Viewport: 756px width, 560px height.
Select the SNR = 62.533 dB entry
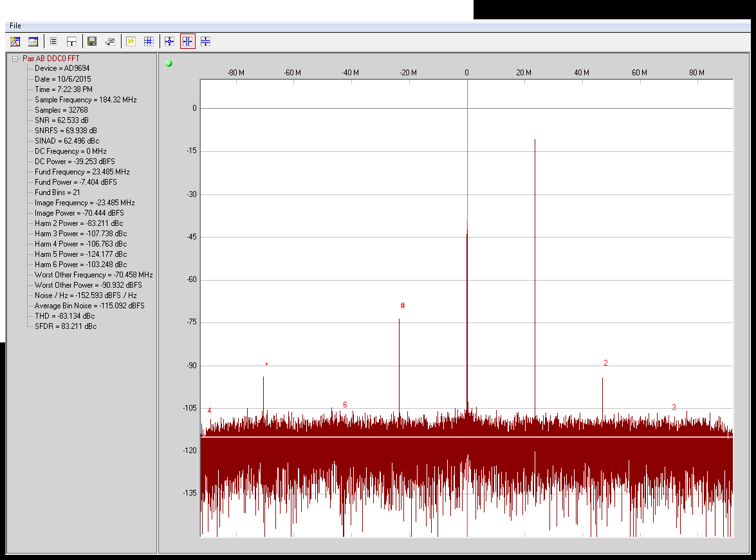coord(62,120)
